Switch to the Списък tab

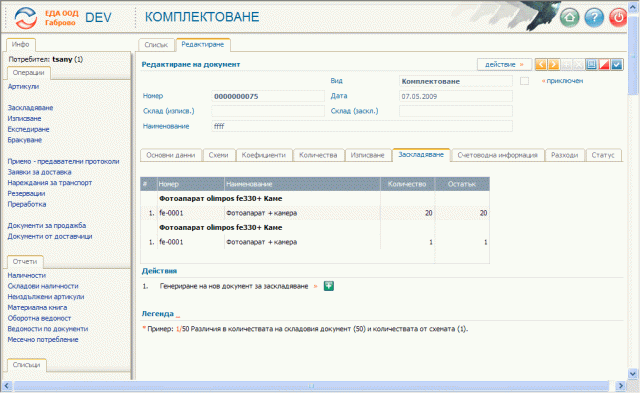[156, 45]
